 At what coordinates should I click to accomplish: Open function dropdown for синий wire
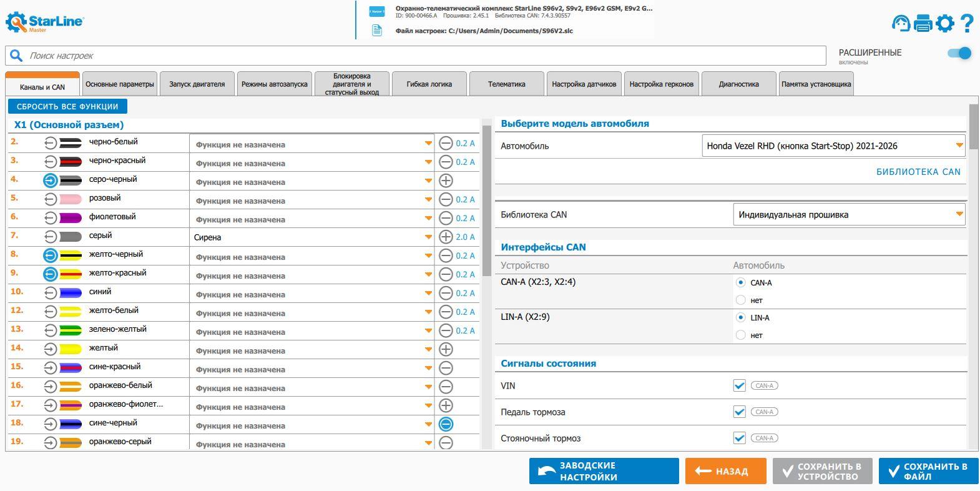(x=312, y=294)
